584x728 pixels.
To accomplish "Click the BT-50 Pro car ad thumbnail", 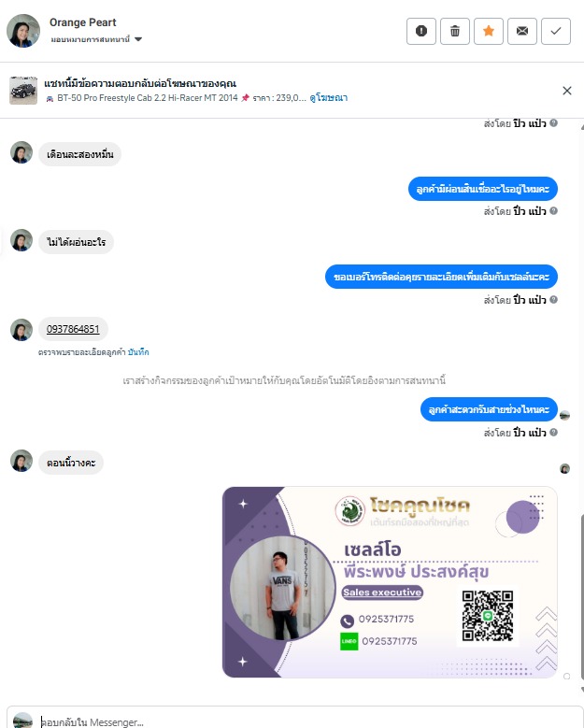I will pos(23,91).
